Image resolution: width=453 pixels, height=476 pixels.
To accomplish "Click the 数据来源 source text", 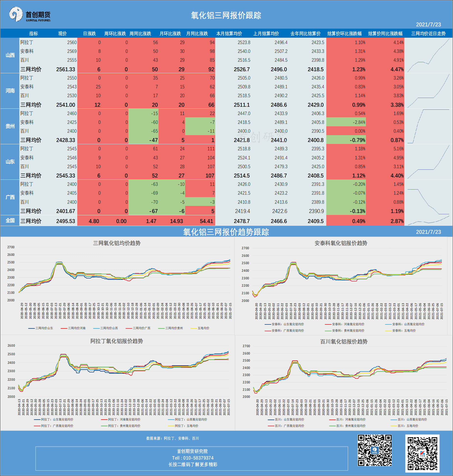I will click(172, 438).
